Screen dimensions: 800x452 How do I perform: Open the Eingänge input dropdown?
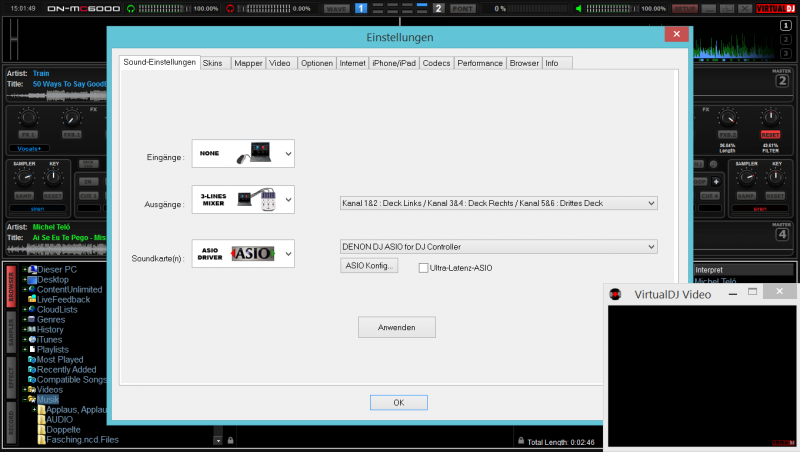coord(288,153)
